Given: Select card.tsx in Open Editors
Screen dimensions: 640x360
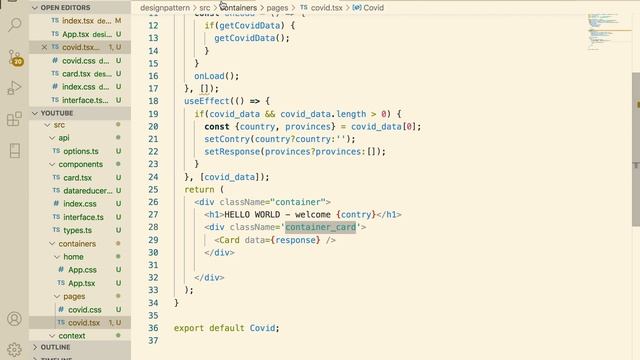Looking at the screenshot, I should 80,74.
